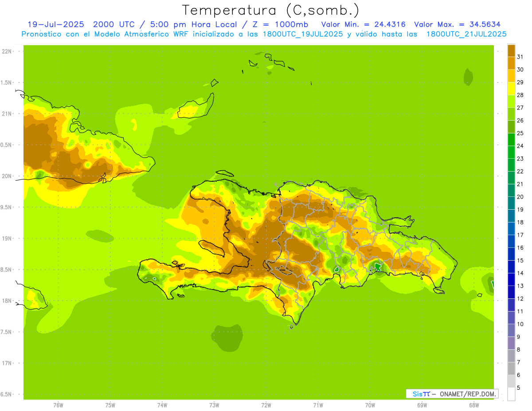Click the colorbar label '12'

(x=520, y=298)
